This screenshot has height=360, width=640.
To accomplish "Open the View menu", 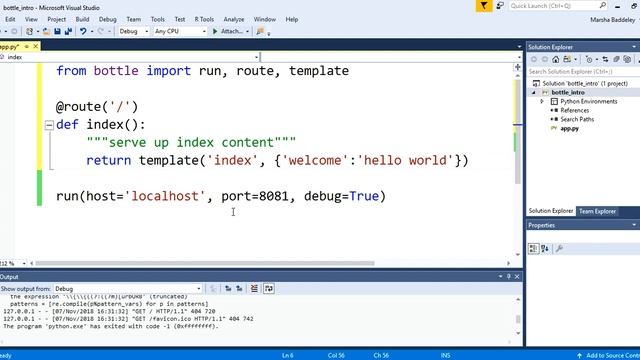I will (x=31, y=19).
